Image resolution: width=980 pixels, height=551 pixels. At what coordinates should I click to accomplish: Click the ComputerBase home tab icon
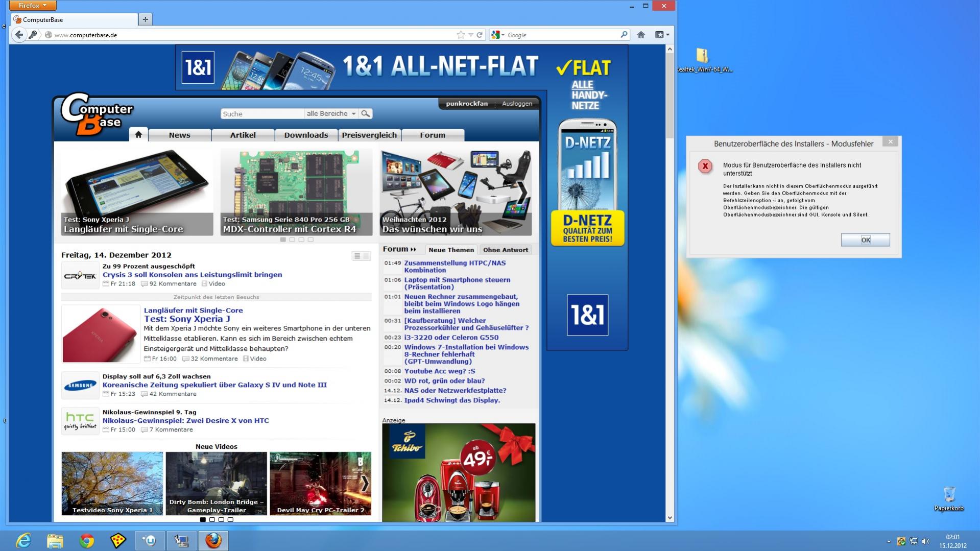(x=138, y=134)
